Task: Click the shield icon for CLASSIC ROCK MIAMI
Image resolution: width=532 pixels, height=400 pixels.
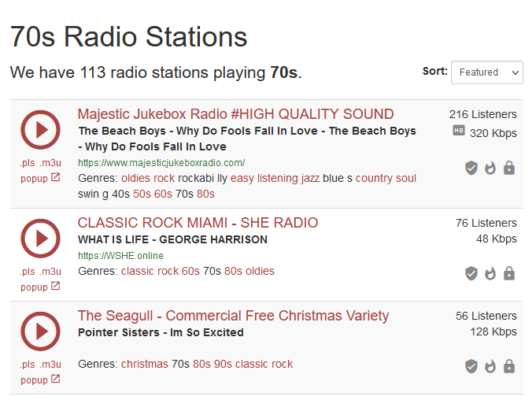Action: click(x=471, y=273)
